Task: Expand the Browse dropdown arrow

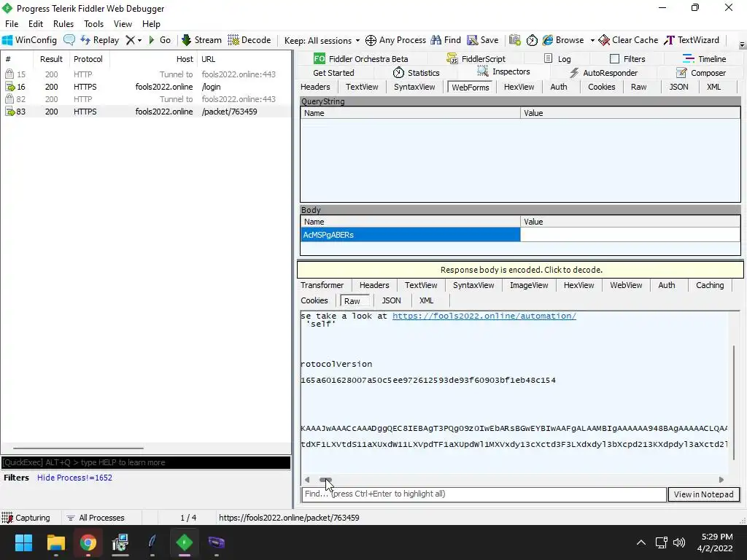Action: click(592, 41)
